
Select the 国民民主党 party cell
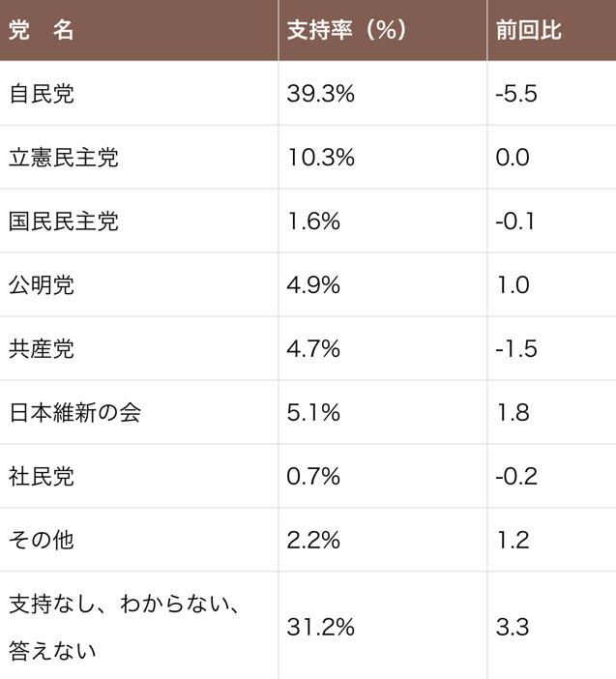coord(64,221)
